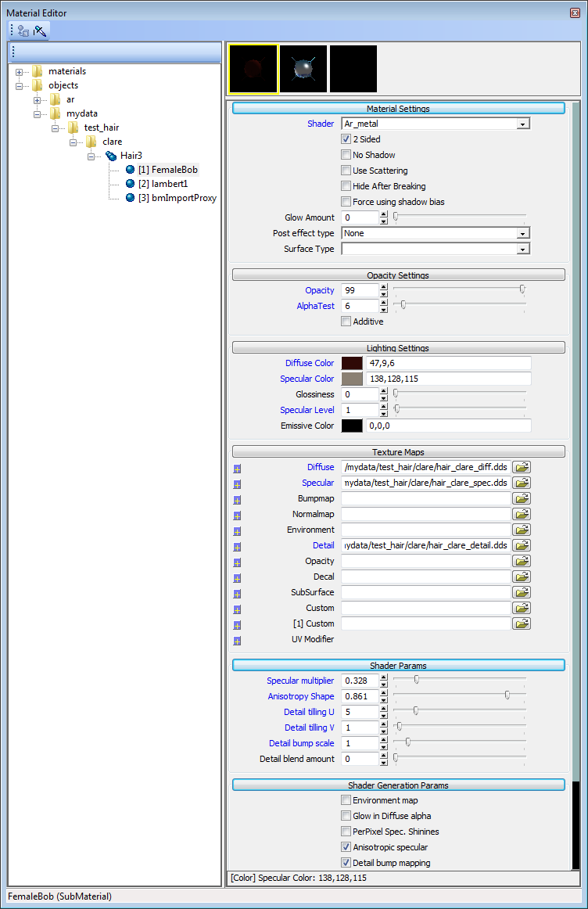This screenshot has width=588, height=909.
Task: Click the Detail tilling U field
Action: [x=360, y=713]
